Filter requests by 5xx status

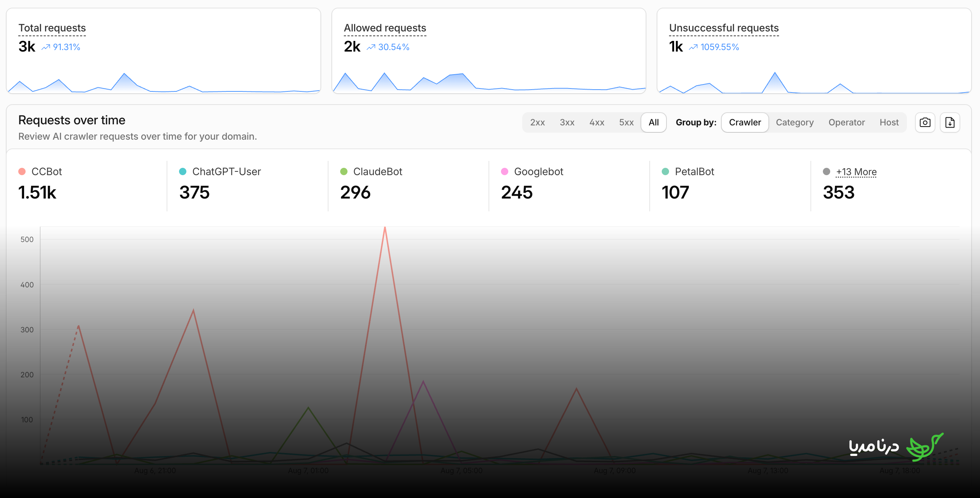tap(626, 122)
